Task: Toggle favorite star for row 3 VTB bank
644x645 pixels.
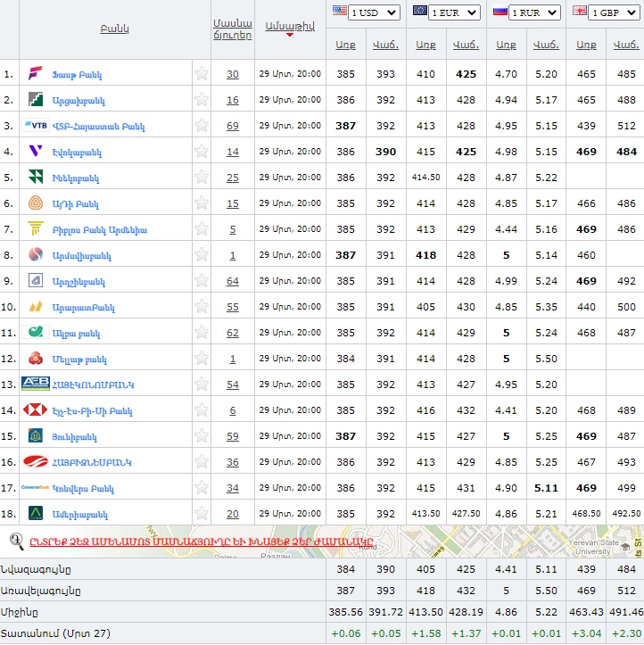Action: click(202, 126)
